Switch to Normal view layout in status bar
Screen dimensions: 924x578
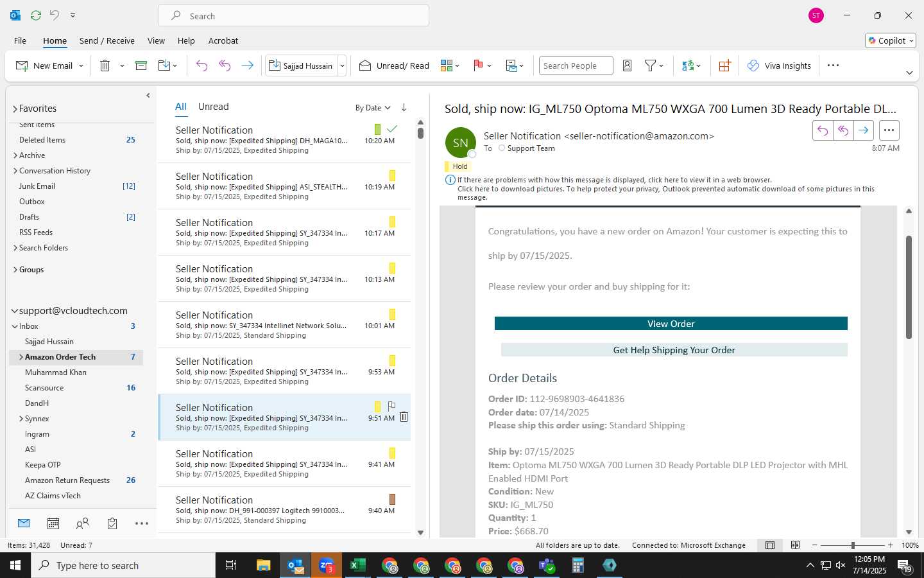coord(770,545)
